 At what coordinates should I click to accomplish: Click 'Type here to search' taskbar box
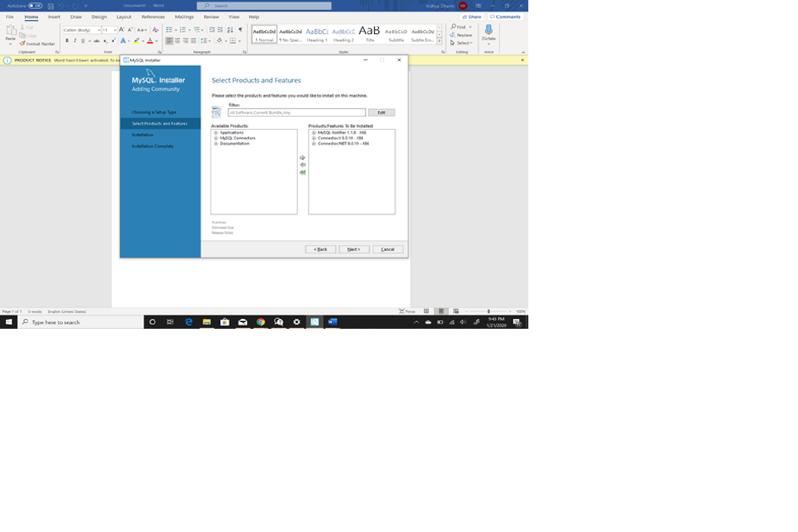(81, 322)
